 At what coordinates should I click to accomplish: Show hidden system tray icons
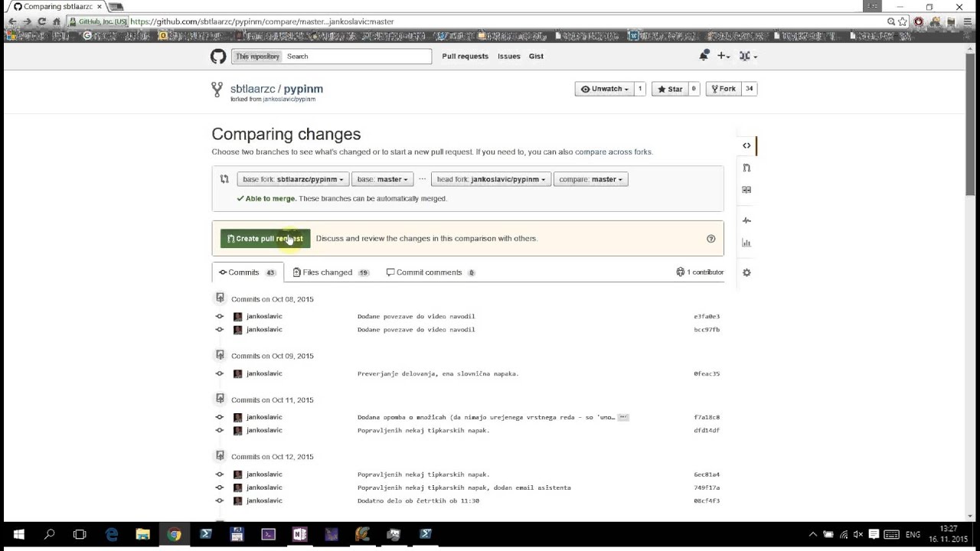point(813,534)
